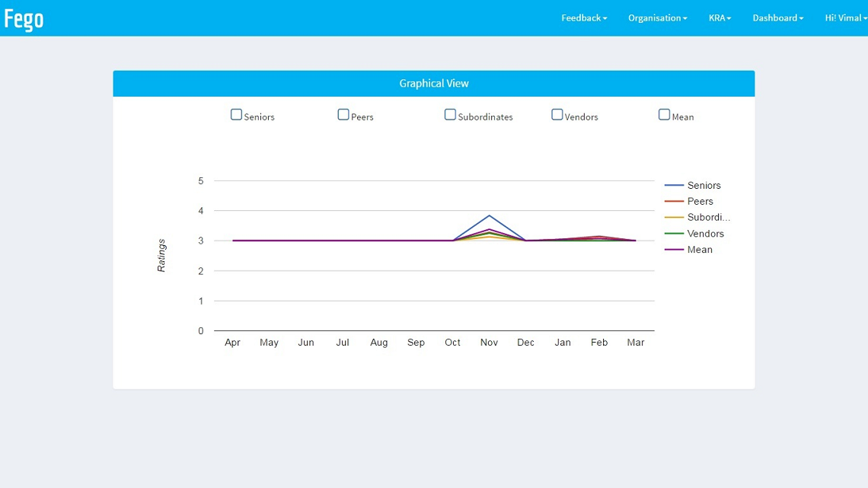Click the Ratings axis title
The height and width of the screenshot is (488, 868).
pos(161,256)
